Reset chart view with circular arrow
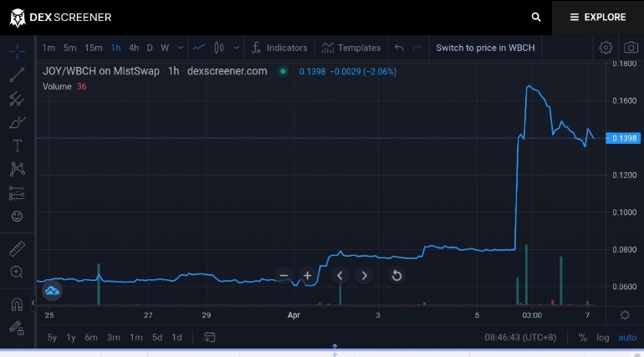This screenshot has height=357, width=644. (x=396, y=275)
